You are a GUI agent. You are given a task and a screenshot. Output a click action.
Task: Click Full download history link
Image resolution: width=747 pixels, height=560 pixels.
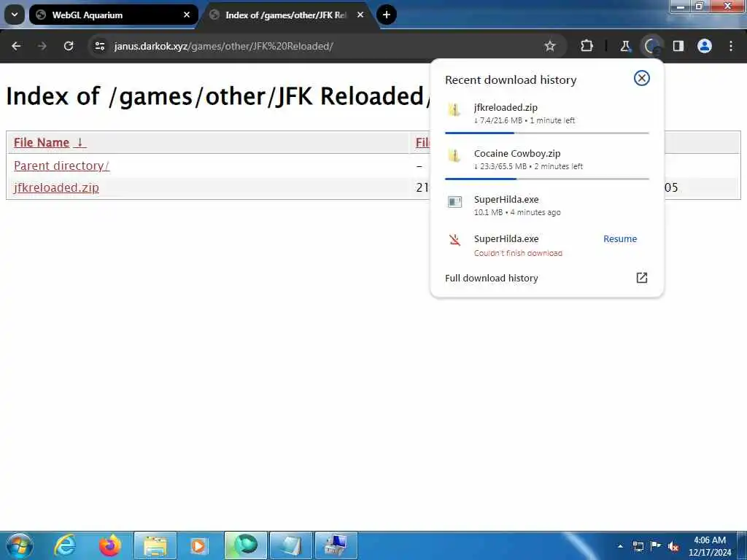click(491, 278)
